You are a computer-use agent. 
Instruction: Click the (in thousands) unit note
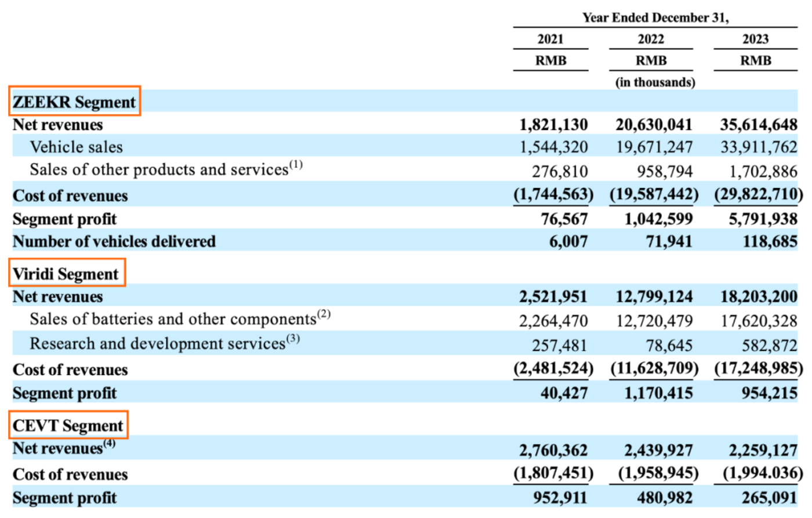pos(655,82)
